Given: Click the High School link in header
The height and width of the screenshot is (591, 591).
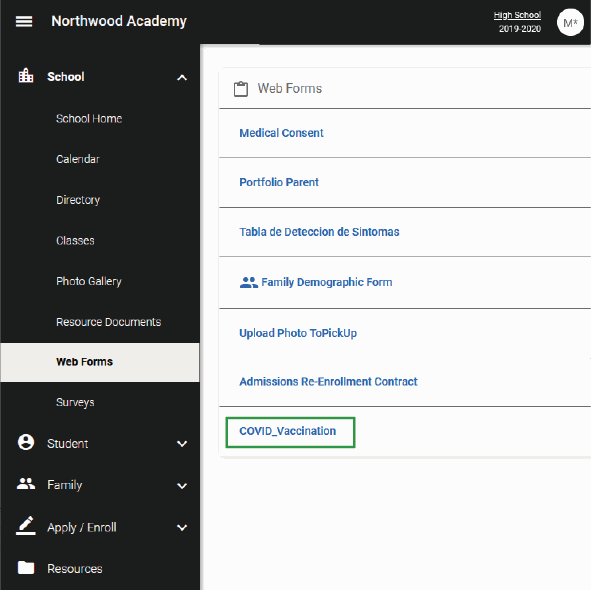Looking at the screenshot, I should 517,15.
